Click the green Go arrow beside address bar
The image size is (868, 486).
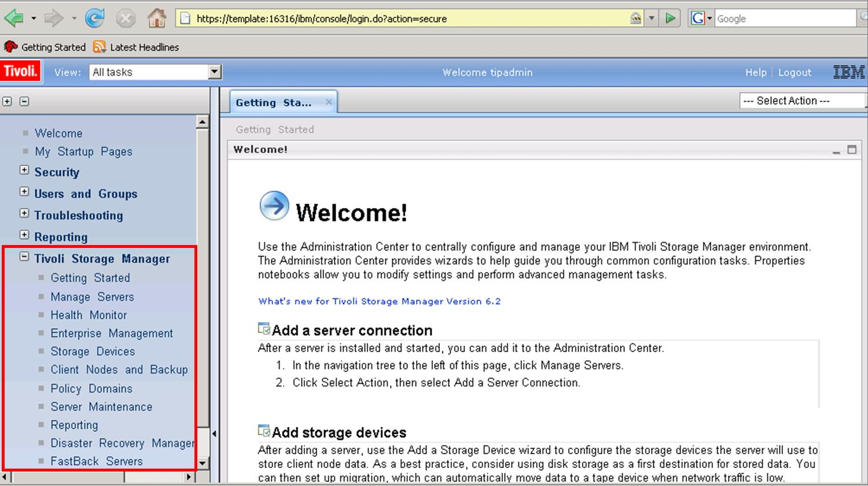(x=670, y=19)
